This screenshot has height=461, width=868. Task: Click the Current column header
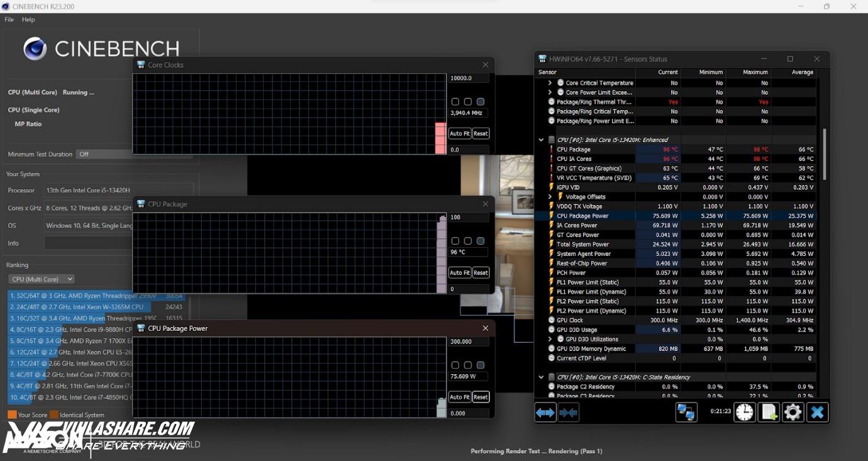[x=667, y=72]
